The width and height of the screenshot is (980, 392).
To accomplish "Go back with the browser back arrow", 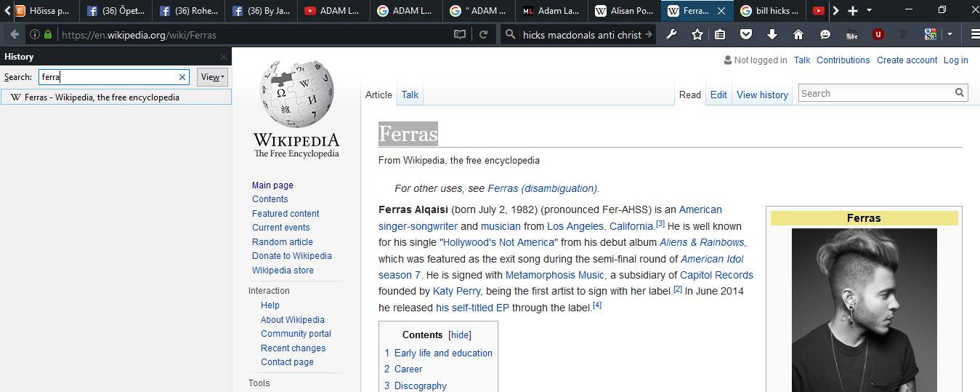I will coord(15,34).
